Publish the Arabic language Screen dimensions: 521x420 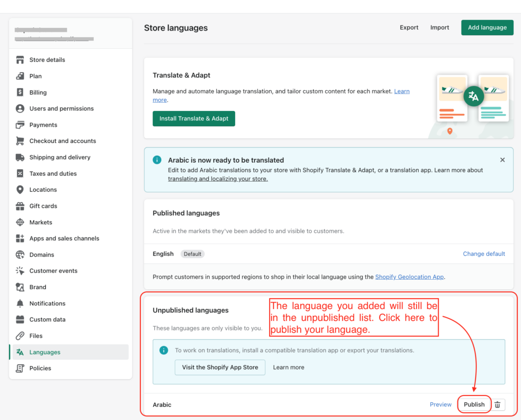(x=474, y=404)
